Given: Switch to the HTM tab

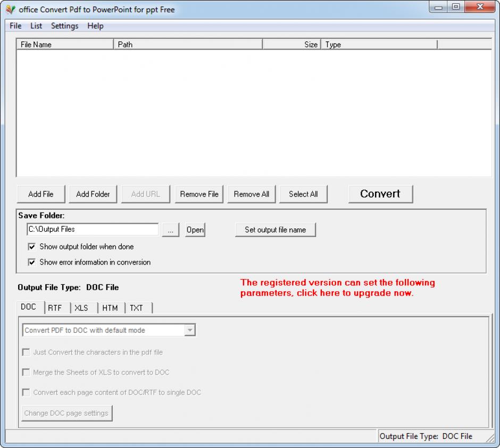Looking at the screenshot, I should pos(110,308).
